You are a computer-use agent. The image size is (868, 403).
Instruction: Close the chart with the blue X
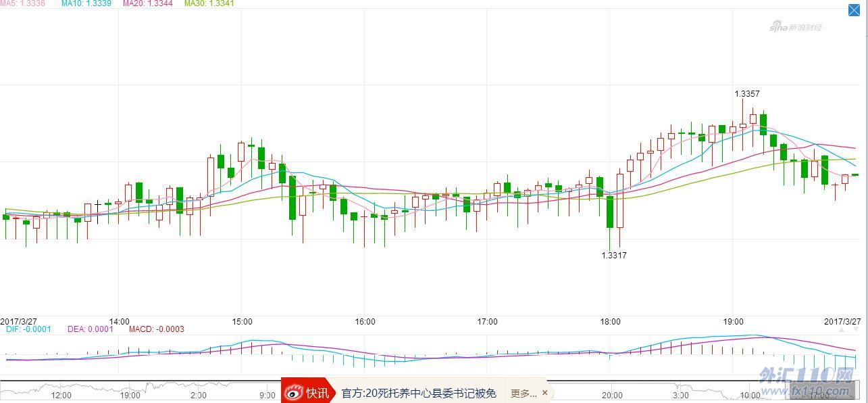(855, 9)
